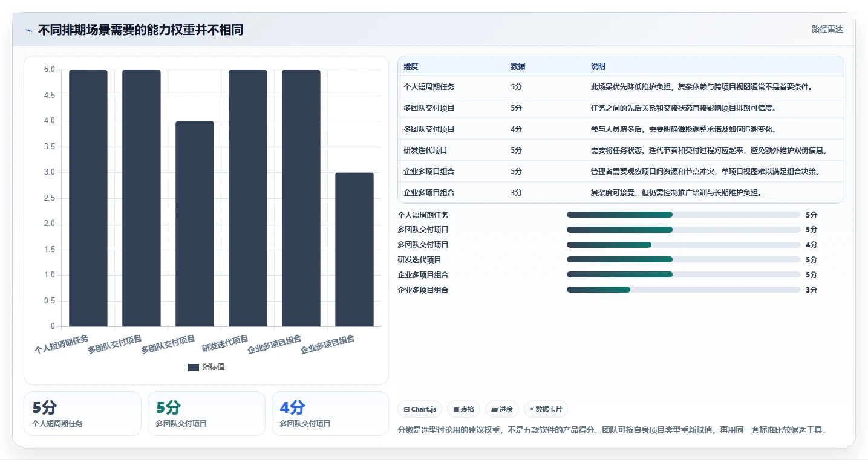Screen dimensions: 868x460
Task: Click the 维度 column header
Action: click(x=411, y=66)
